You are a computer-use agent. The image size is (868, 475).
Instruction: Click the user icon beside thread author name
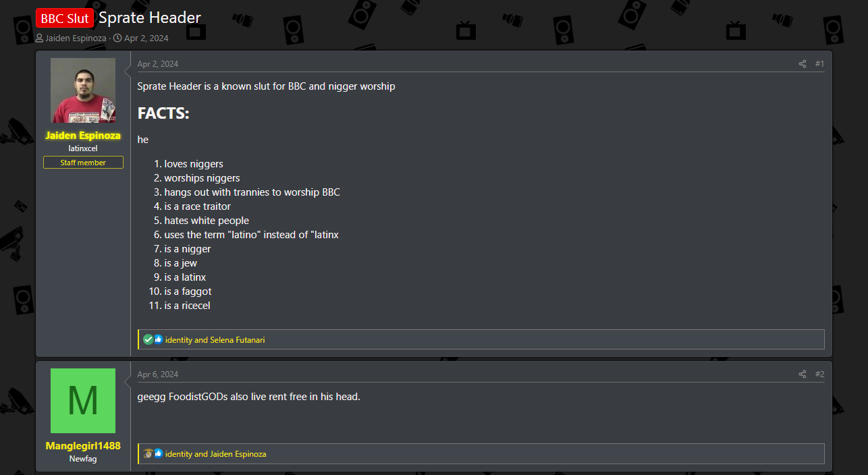40,38
